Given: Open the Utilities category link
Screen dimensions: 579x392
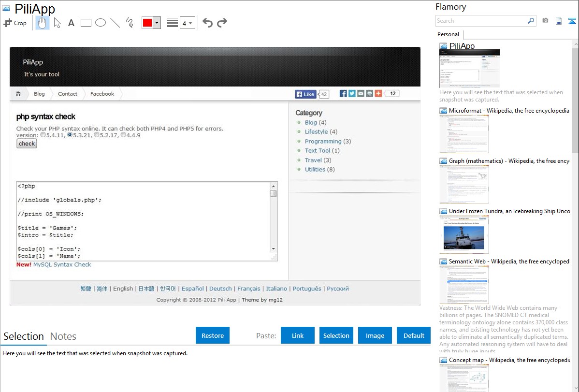Looking at the screenshot, I should click(x=315, y=169).
